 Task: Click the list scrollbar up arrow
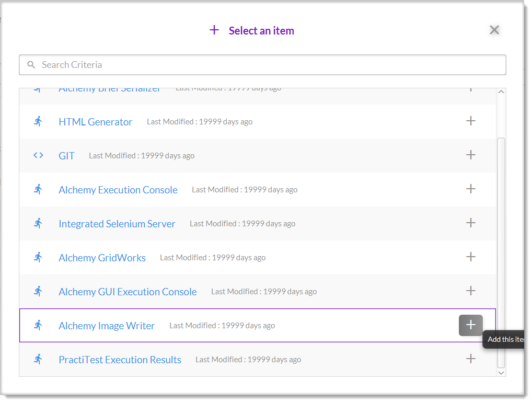click(501, 91)
